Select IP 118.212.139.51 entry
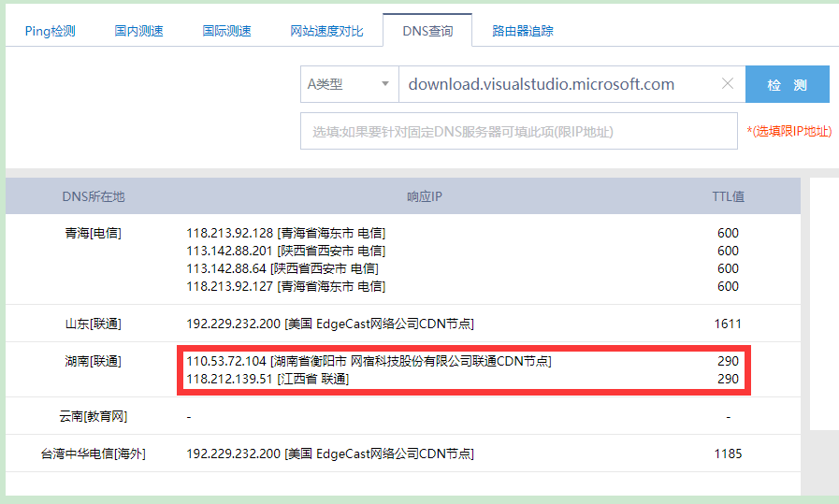This screenshot has width=839, height=504. (x=268, y=379)
